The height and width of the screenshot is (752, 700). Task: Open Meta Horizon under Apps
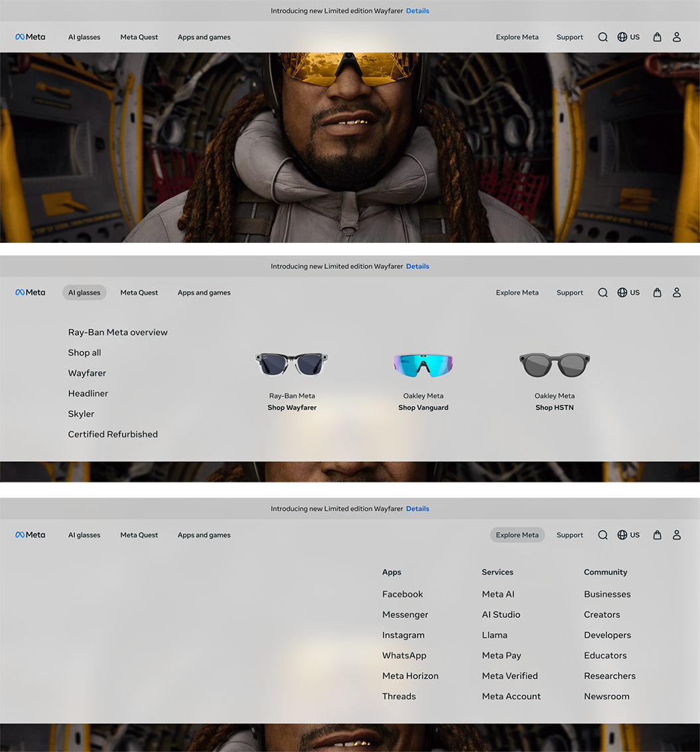[411, 676]
